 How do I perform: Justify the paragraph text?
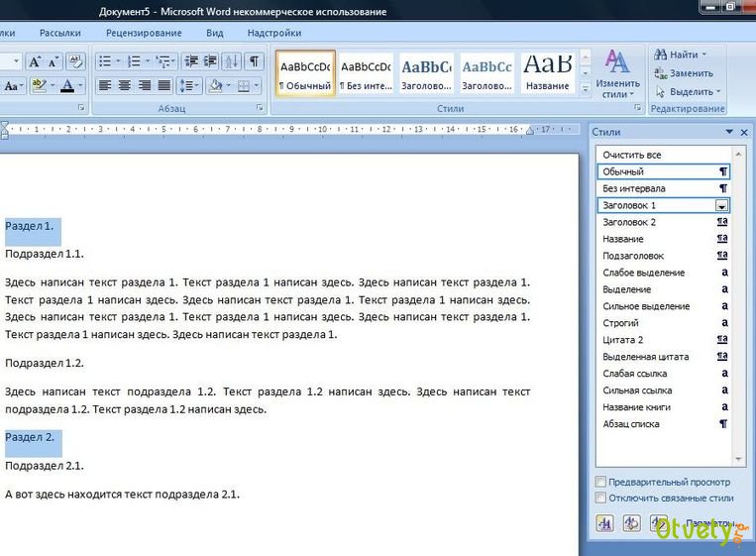(x=163, y=86)
